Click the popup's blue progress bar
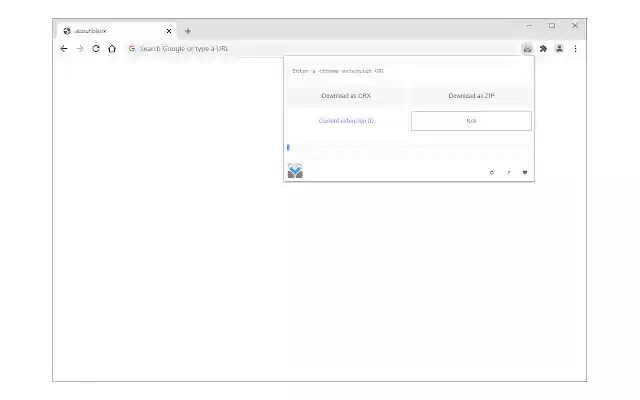Viewport: 640px width, 400px height. 288,147
